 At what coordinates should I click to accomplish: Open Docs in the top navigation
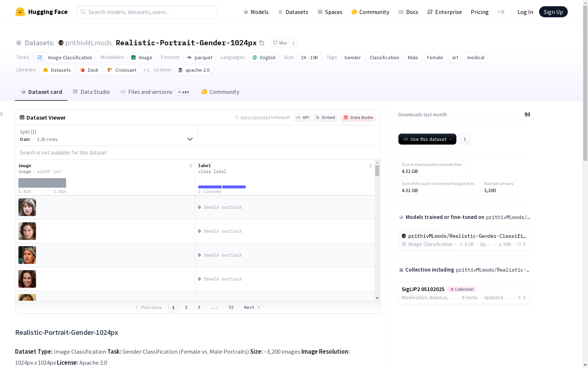[x=408, y=12]
